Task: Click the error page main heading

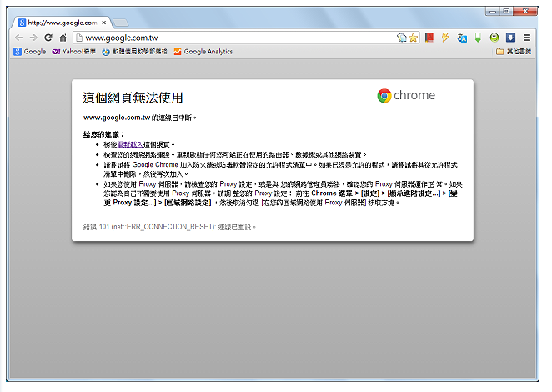Action: click(133, 98)
